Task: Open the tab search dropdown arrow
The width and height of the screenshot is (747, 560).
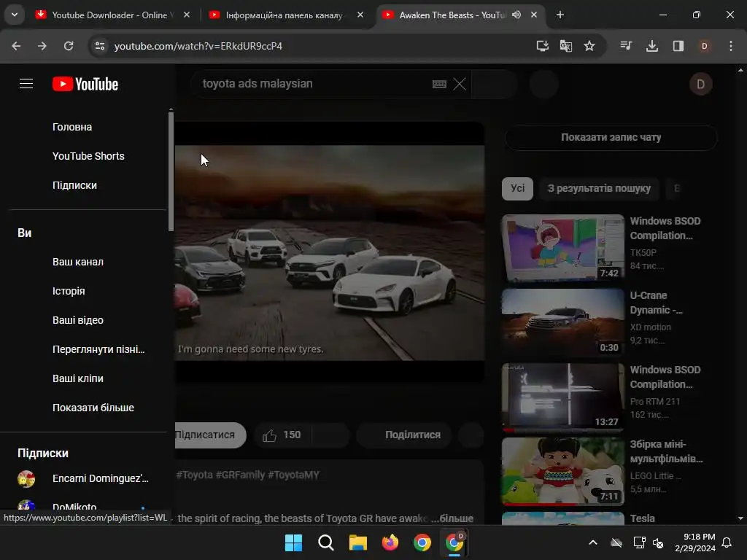Action: (x=15, y=15)
